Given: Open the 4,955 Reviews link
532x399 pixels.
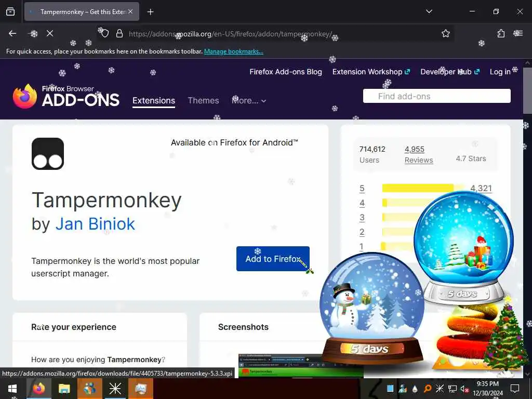Looking at the screenshot, I should (x=419, y=155).
